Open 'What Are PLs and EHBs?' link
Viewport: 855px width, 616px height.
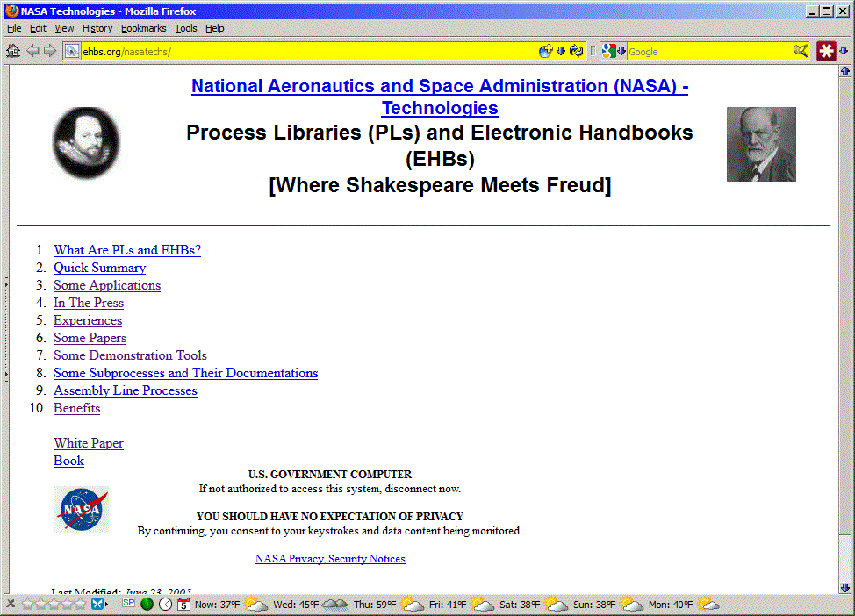(127, 250)
